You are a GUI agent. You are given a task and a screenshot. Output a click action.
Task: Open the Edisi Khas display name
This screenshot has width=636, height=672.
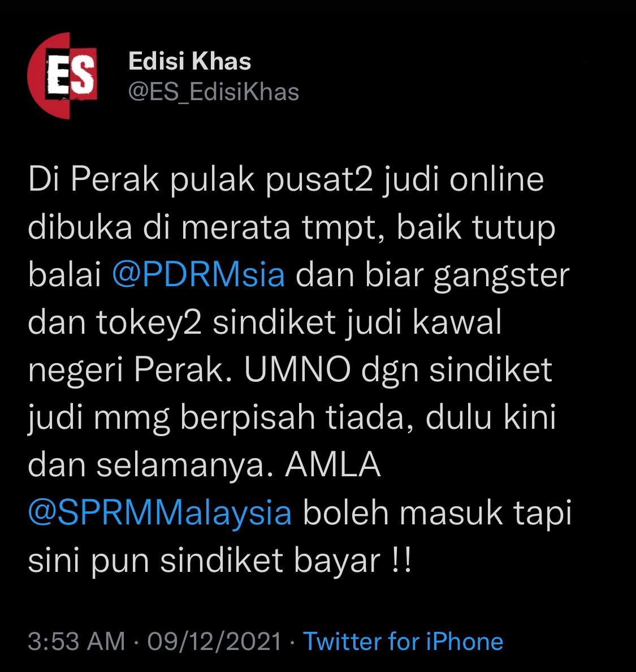tap(190, 61)
